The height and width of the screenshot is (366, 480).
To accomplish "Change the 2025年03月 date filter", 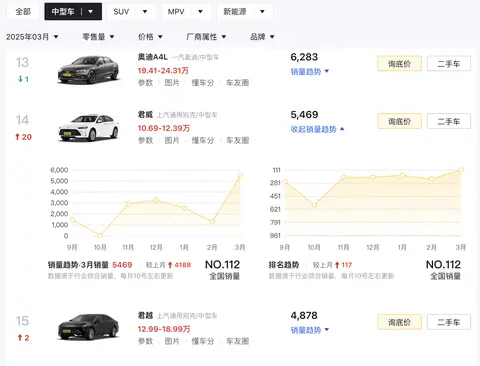I will tap(32, 37).
